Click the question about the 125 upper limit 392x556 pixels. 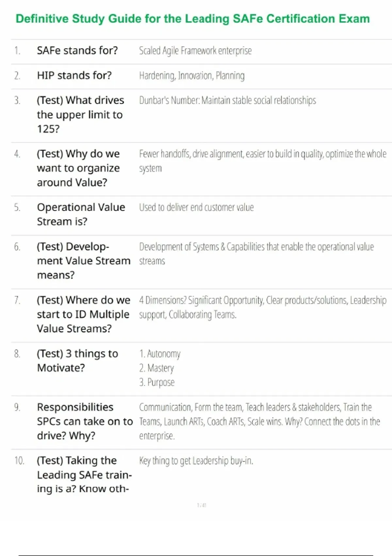tap(80, 114)
